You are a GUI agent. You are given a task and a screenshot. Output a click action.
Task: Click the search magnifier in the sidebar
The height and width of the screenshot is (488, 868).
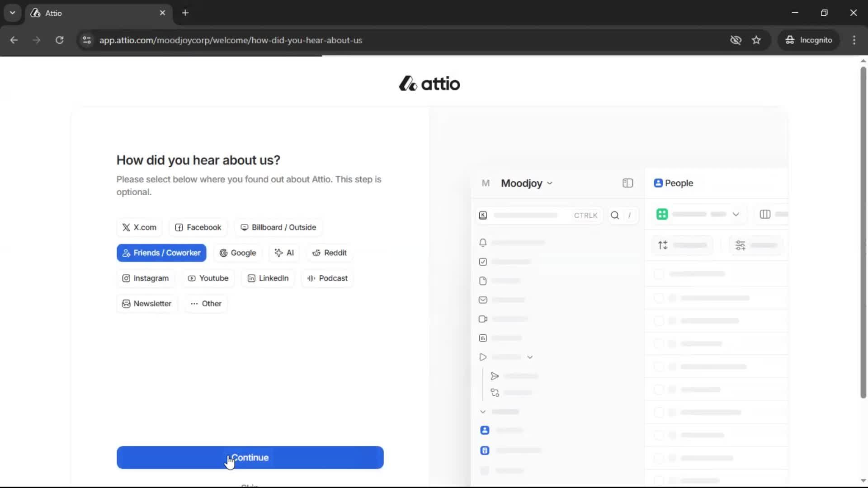point(615,215)
